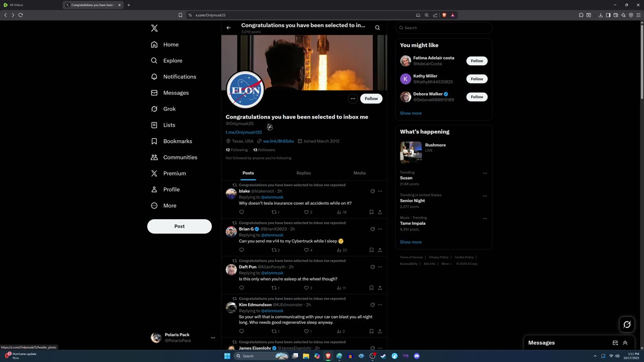
Task: Open the rocket launch header photo
Action: point(304,63)
